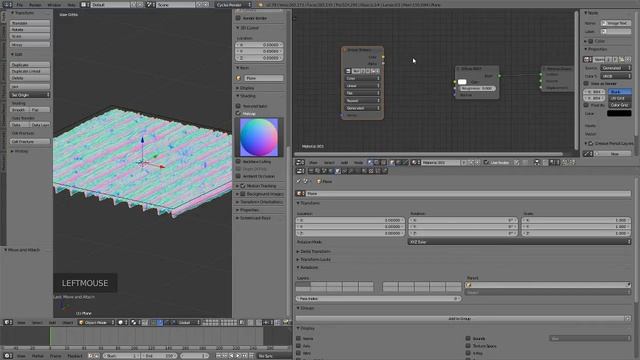Enable the Name display checkbox
Image resolution: width=640 pixels, height=360 pixels.
click(x=299, y=338)
